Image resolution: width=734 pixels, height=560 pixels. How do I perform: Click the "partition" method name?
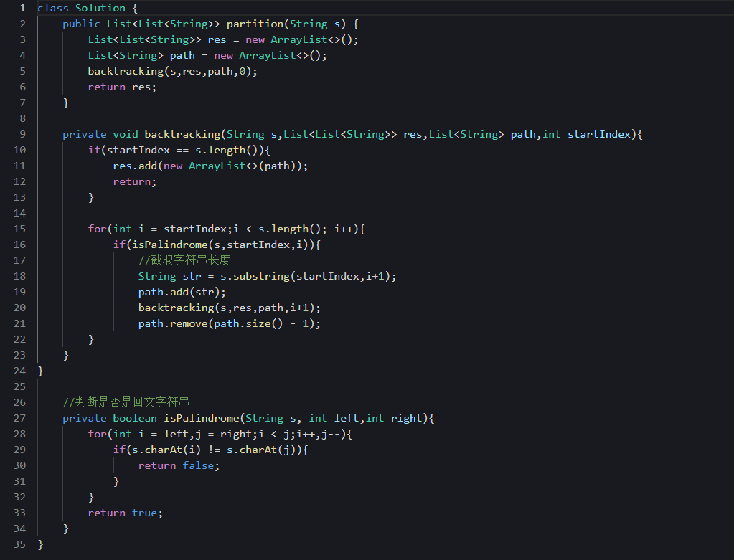point(255,24)
